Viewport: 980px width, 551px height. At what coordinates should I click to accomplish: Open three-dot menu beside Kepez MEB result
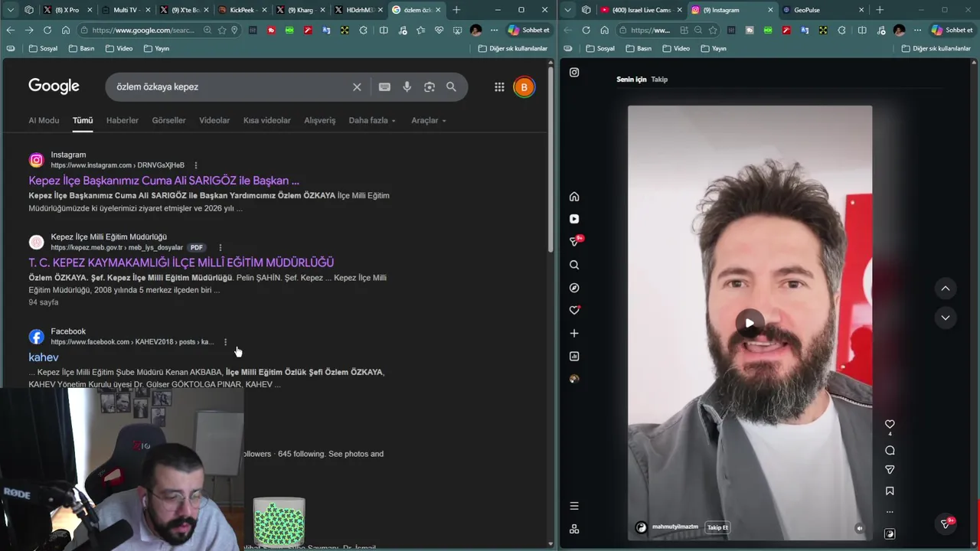coord(220,248)
